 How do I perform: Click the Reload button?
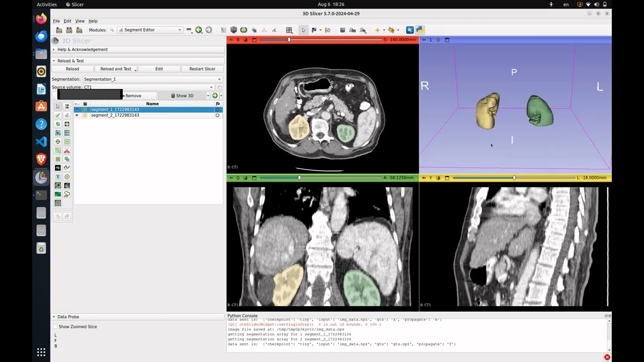72,69
